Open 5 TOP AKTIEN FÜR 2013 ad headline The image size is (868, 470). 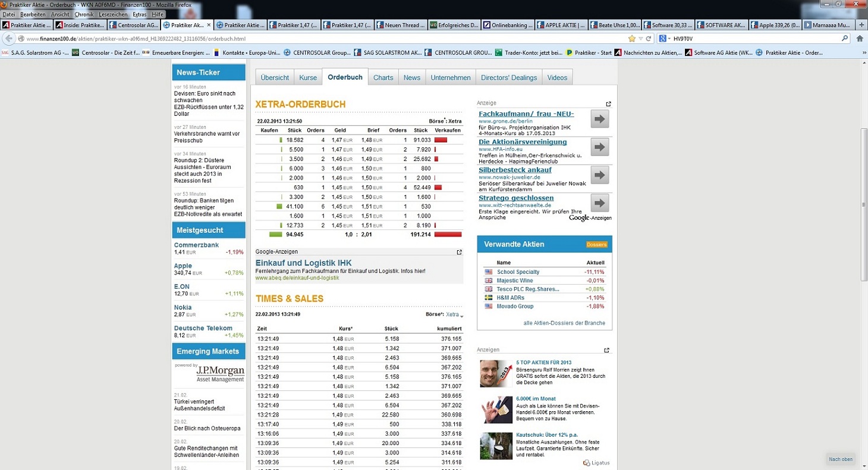tap(544, 362)
